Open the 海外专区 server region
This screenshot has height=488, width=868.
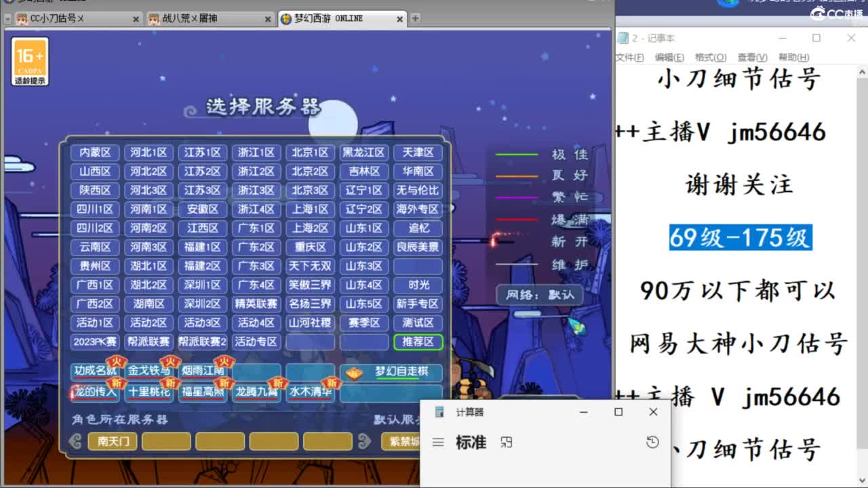point(418,209)
